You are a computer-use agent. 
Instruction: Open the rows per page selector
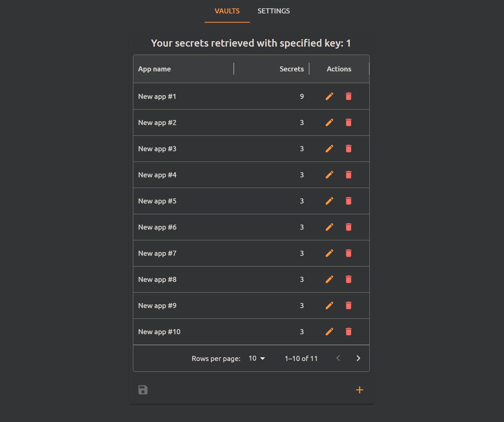pos(257,358)
